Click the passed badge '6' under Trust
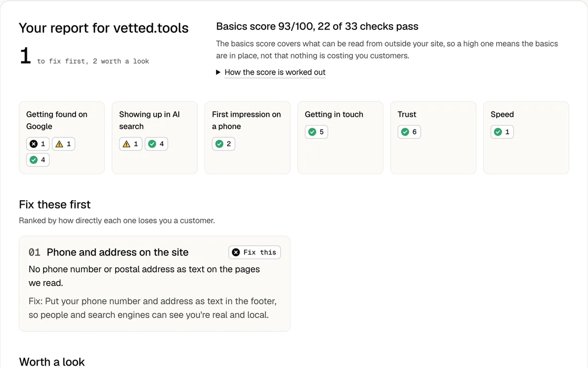588x368 pixels. point(409,132)
